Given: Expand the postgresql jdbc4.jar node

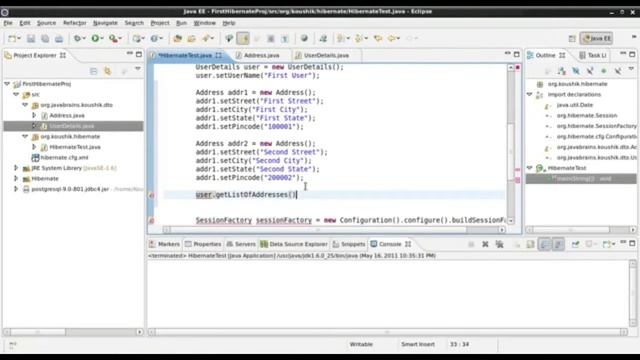Looking at the screenshot, I should (16, 189).
